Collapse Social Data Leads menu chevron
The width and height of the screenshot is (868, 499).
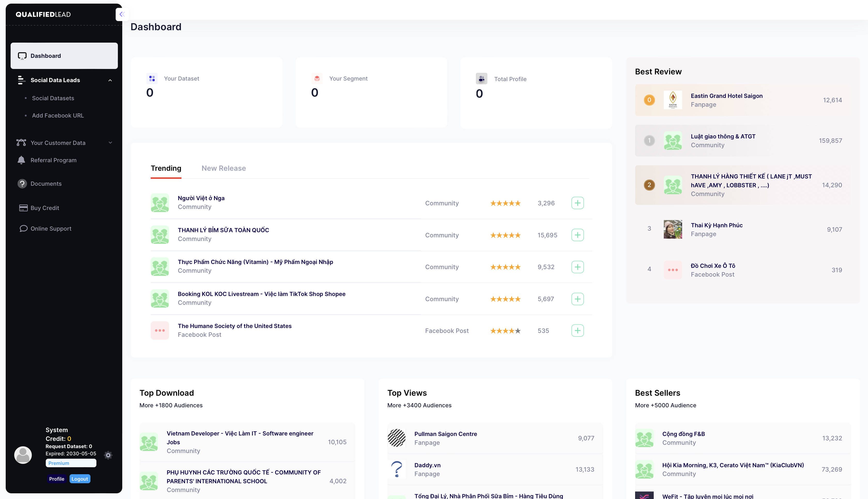coord(110,80)
